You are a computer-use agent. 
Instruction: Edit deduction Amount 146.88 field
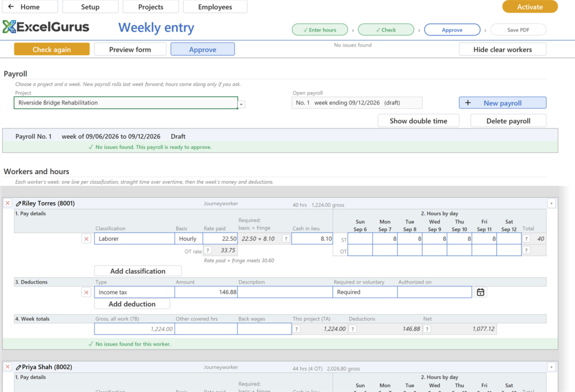(x=206, y=292)
